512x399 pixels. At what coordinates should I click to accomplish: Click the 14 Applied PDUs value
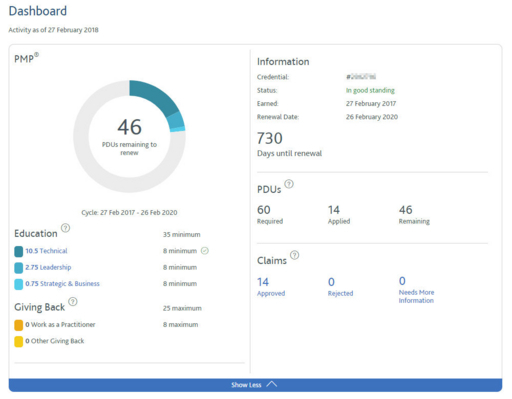click(334, 210)
